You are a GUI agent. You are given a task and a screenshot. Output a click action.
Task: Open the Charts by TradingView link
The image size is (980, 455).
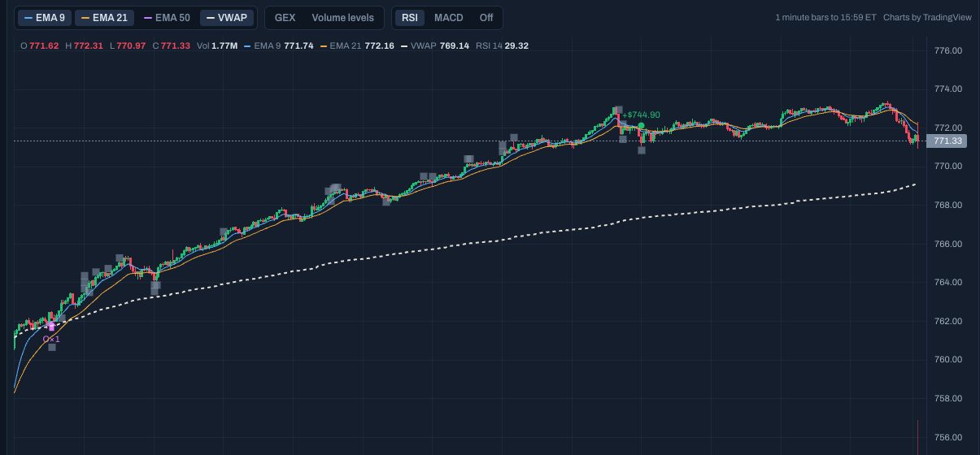(x=927, y=17)
